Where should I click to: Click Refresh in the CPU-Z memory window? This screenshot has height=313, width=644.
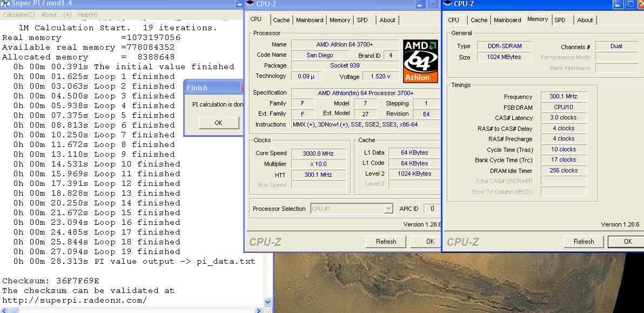(x=584, y=242)
